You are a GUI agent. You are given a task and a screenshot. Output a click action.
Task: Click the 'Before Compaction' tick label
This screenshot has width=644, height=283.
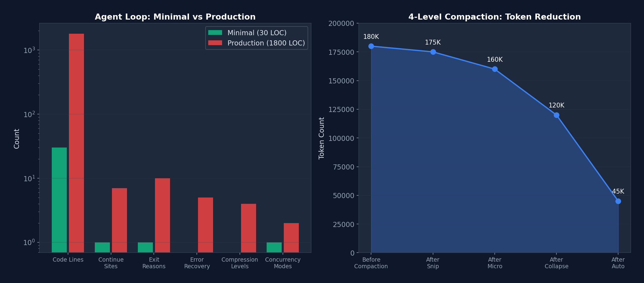pyautogui.click(x=371, y=263)
